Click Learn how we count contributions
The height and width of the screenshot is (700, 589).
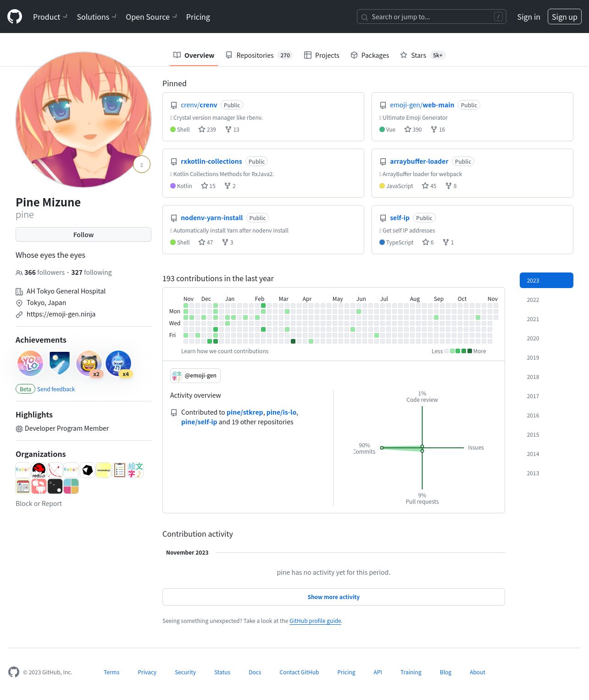(225, 351)
